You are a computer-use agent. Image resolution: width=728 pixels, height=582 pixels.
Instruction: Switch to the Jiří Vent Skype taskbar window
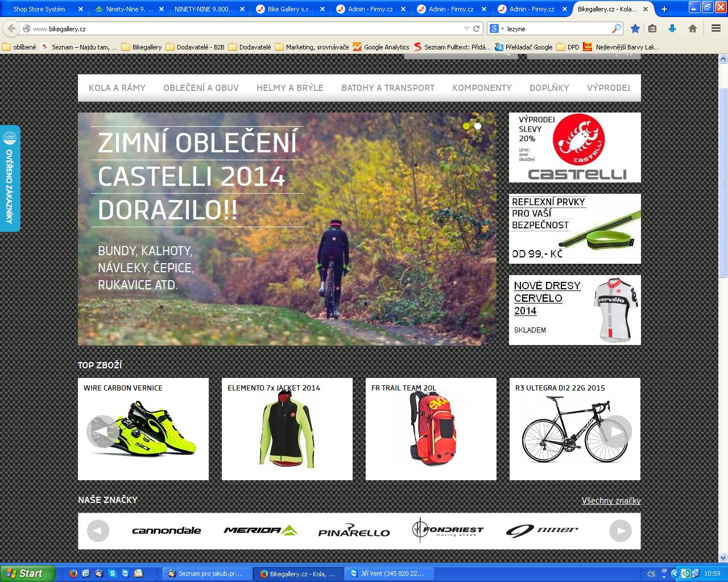[x=390, y=573]
